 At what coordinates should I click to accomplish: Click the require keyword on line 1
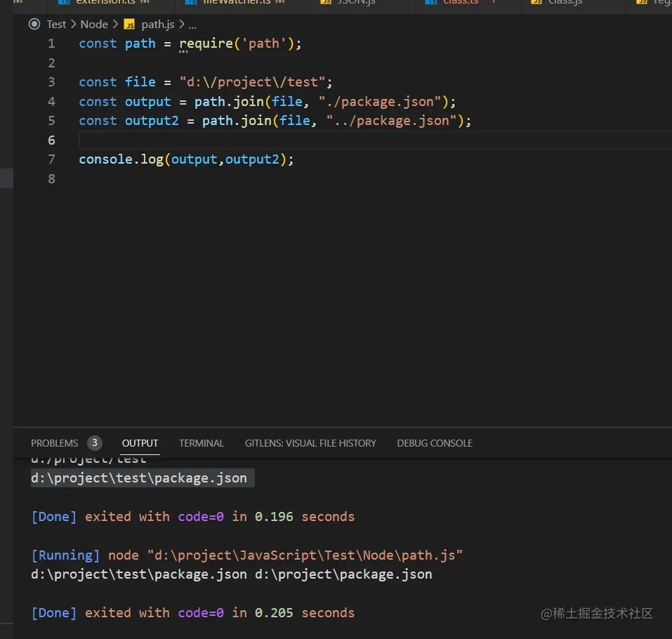pyautogui.click(x=206, y=44)
